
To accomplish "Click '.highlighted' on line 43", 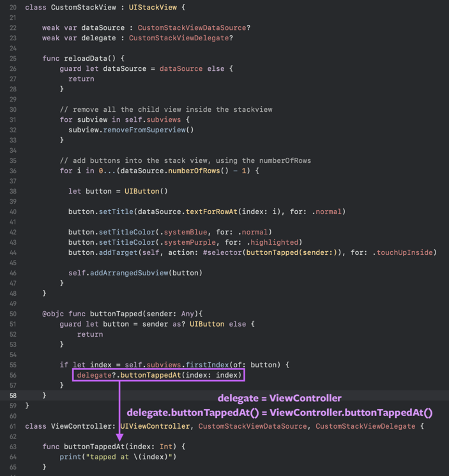I will (273, 242).
